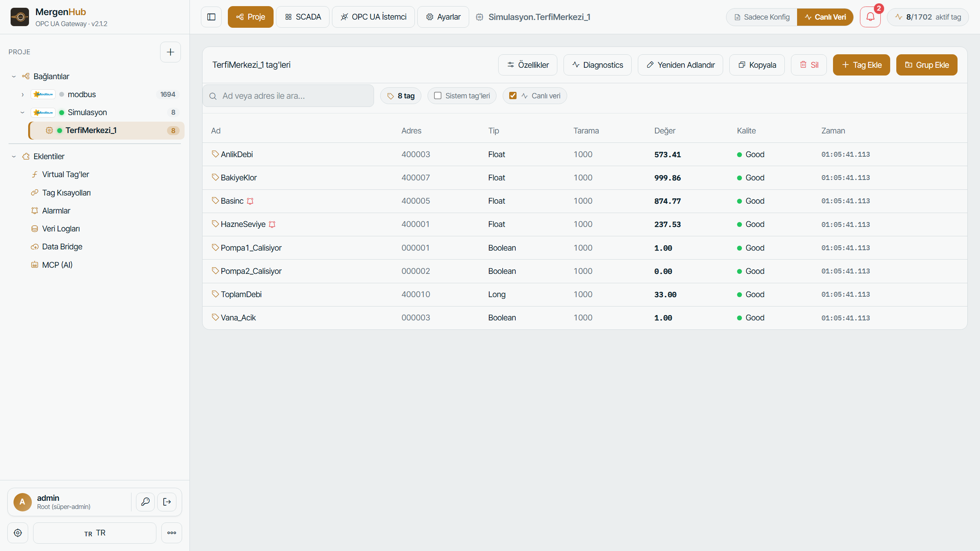This screenshot has height=551, width=980.
Task: Click the Modbus logo beside modbus connection
Action: pyautogui.click(x=43, y=94)
